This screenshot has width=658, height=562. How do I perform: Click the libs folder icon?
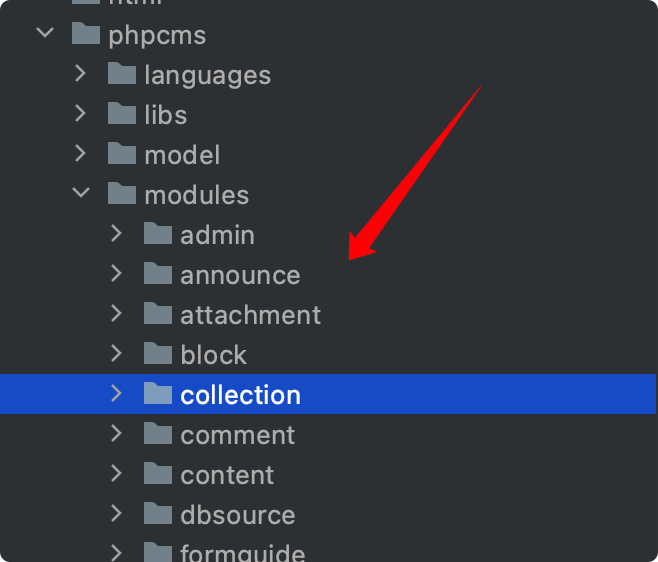click(x=122, y=113)
